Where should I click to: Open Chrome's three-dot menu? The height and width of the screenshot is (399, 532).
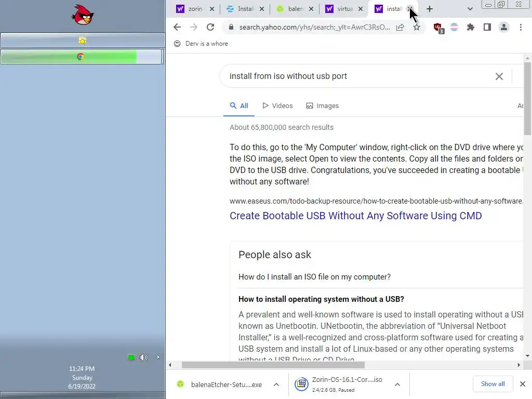point(521,27)
